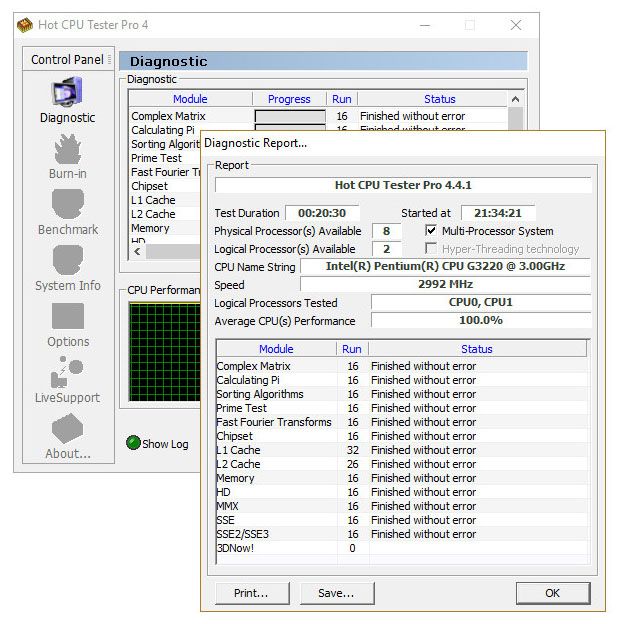Click the Save... button
The height and width of the screenshot is (624, 620).
tap(337, 593)
